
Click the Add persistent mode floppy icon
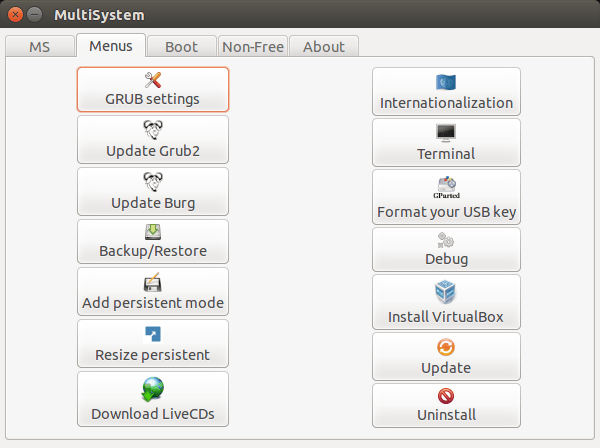tap(153, 283)
